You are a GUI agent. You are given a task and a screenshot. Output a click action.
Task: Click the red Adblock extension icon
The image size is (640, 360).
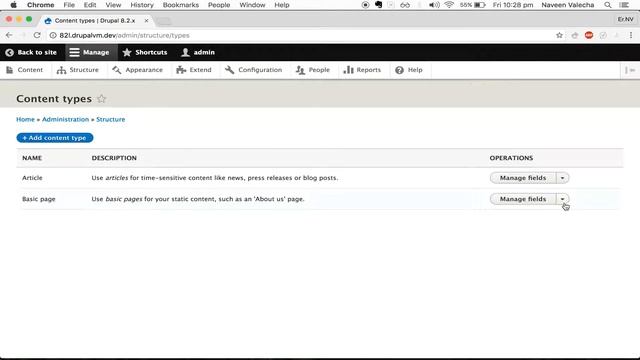(589, 36)
